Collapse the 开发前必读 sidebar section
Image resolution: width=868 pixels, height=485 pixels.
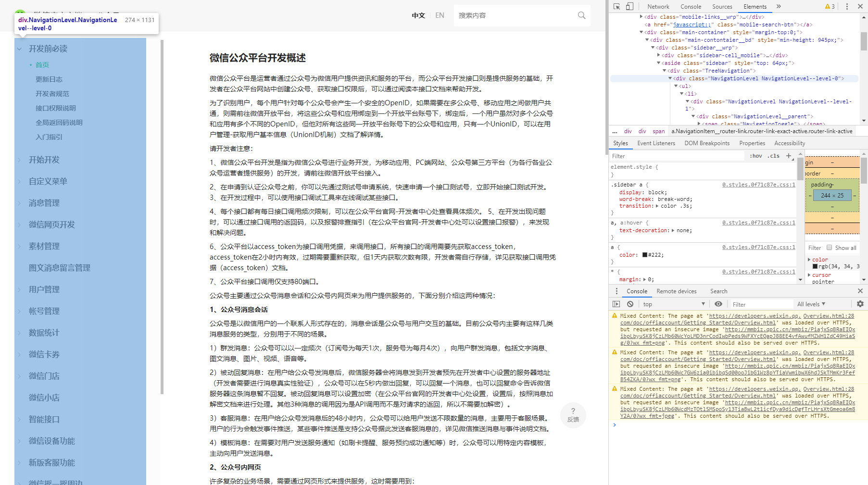[x=19, y=49]
